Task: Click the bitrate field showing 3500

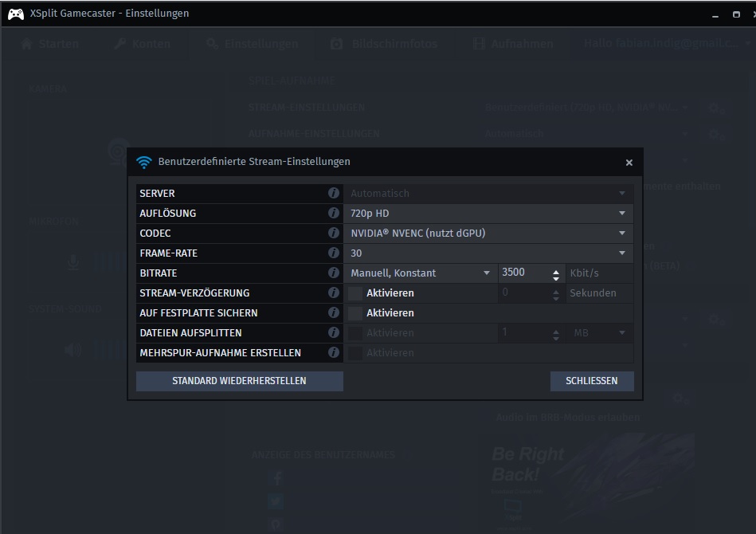Action: [523, 273]
